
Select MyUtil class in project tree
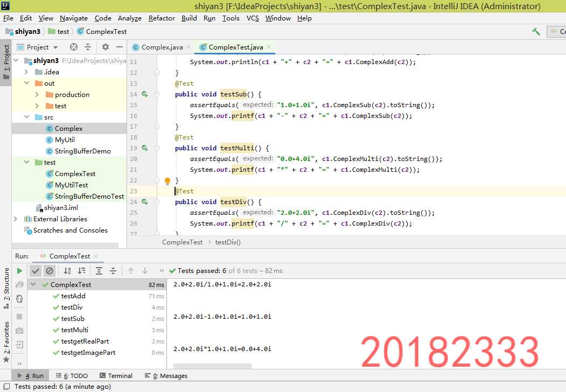pos(65,139)
